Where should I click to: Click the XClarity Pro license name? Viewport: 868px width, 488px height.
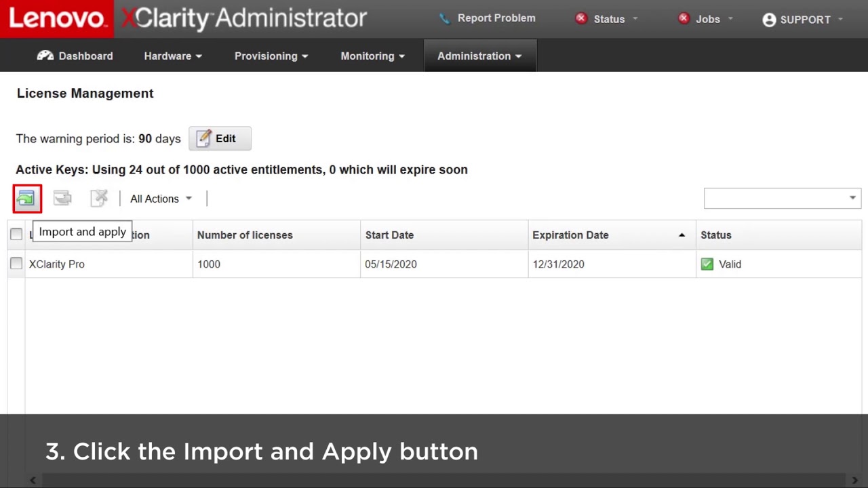click(57, 264)
